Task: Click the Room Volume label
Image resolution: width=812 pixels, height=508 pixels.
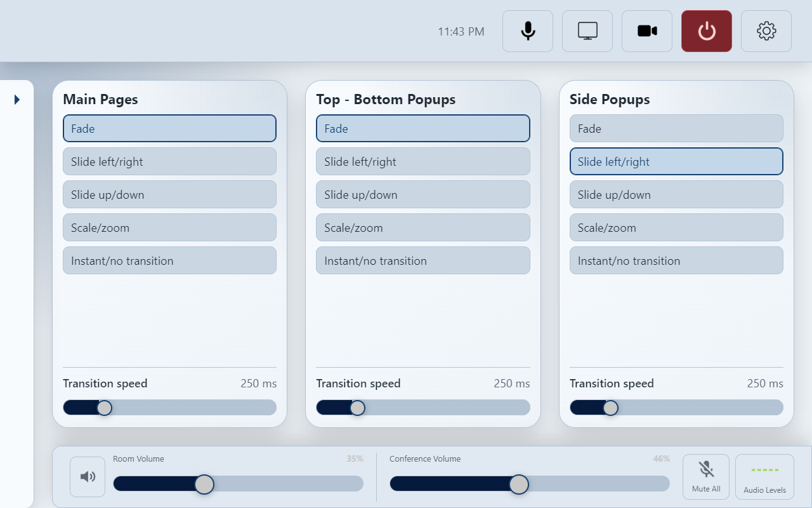Action: (138, 458)
